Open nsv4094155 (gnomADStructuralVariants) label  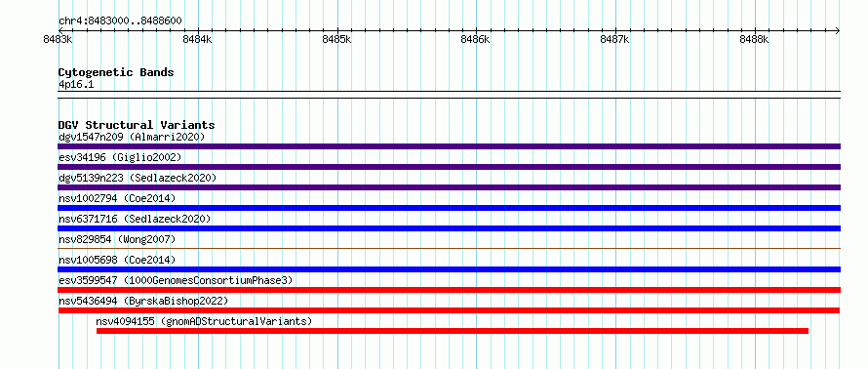pyautogui.click(x=204, y=321)
